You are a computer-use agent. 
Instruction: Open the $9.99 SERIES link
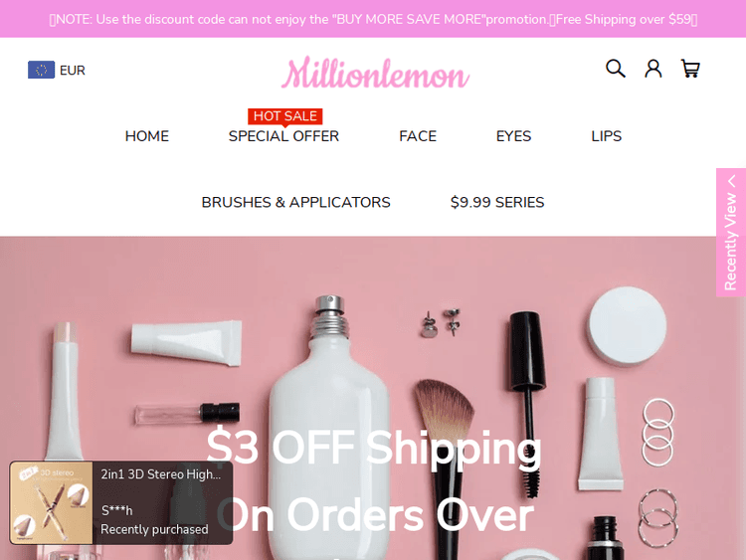497,203
